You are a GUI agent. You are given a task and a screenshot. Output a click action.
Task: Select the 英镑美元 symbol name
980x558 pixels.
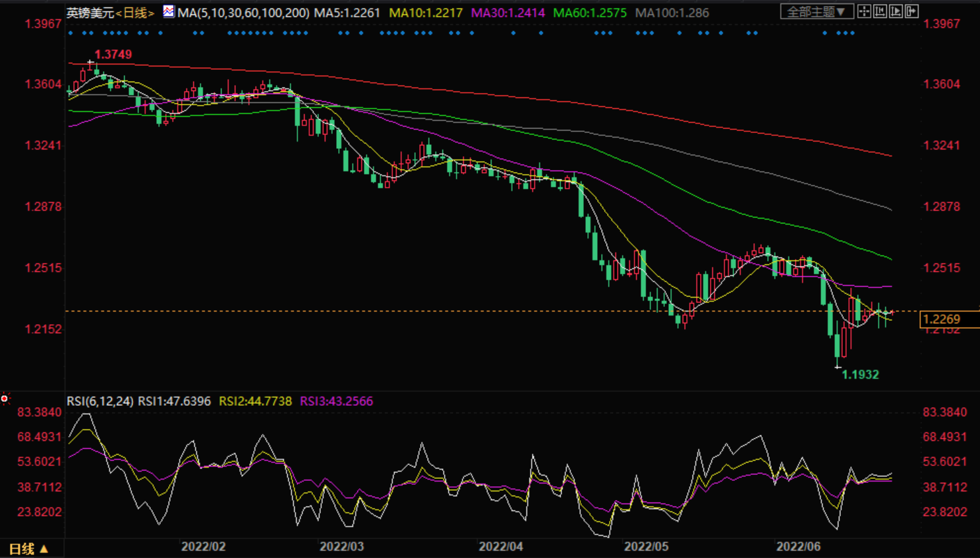click(90, 13)
